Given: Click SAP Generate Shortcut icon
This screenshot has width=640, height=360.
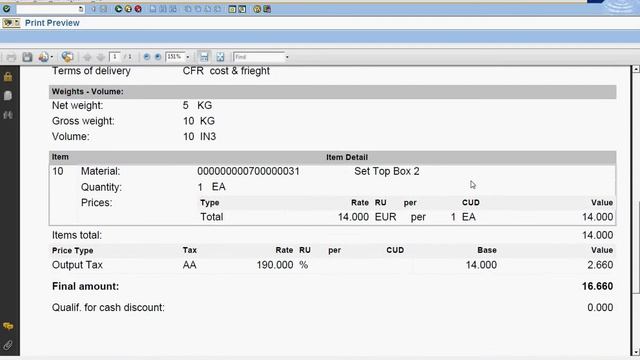Looking at the screenshot, I should coord(242,9).
